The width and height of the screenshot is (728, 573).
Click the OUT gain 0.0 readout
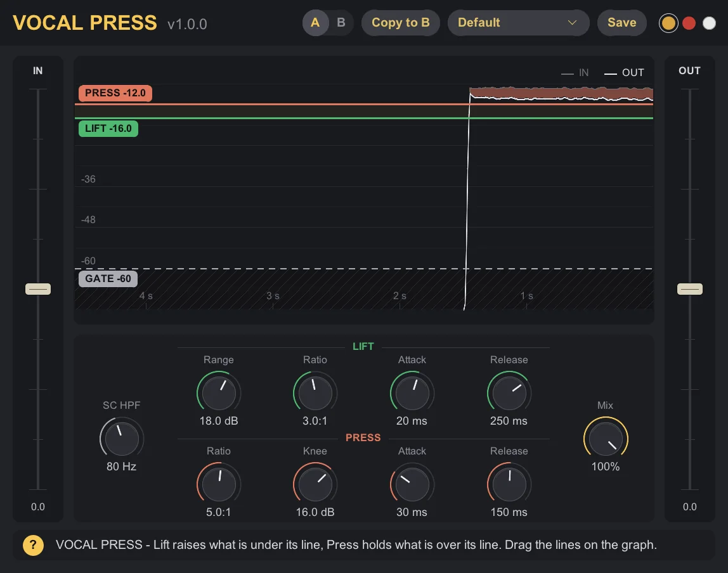point(690,506)
